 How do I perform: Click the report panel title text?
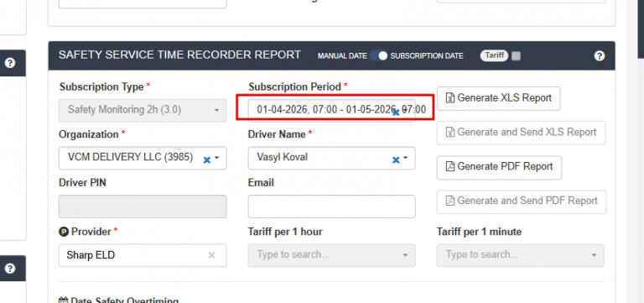[180, 55]
